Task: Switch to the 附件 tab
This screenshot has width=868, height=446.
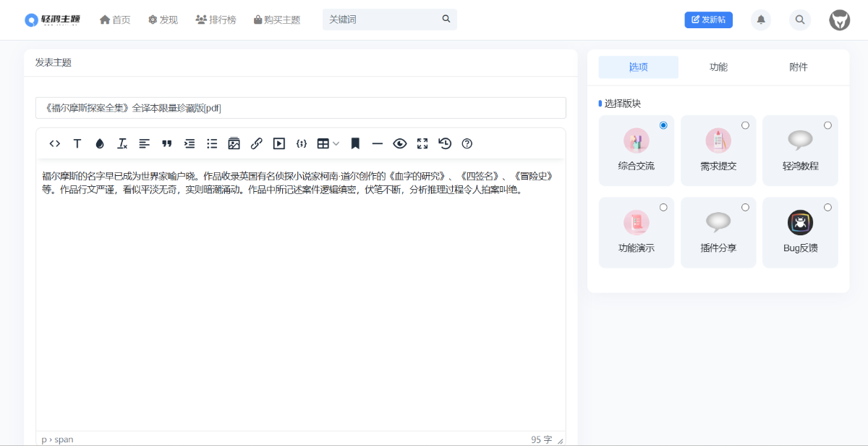Action: pyautogui.click(x=799, y=67)
